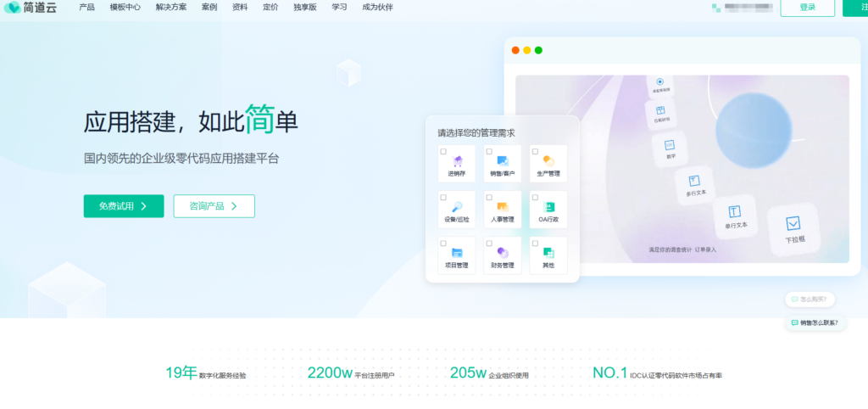Image resolution: width=868 pixels, height=409 pixels.
Task: Click the 销售/客户 chart icon
Action: click(x=503, y=160)
